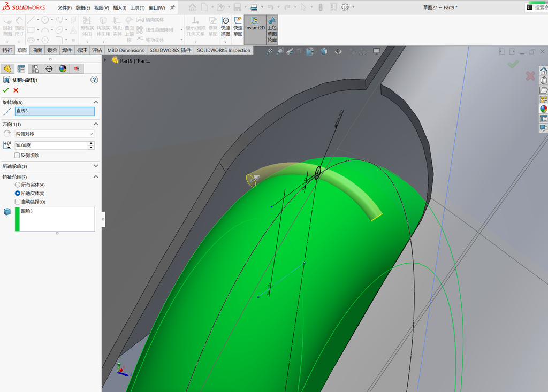Click the corner red X to cancel the sketch
The image size is (548, 392).
tap(530, 76)
